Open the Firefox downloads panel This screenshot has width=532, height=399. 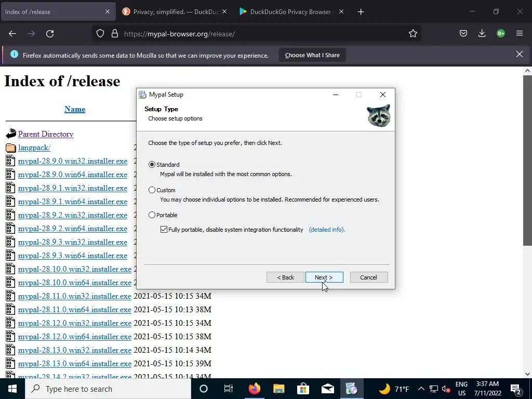482,34
